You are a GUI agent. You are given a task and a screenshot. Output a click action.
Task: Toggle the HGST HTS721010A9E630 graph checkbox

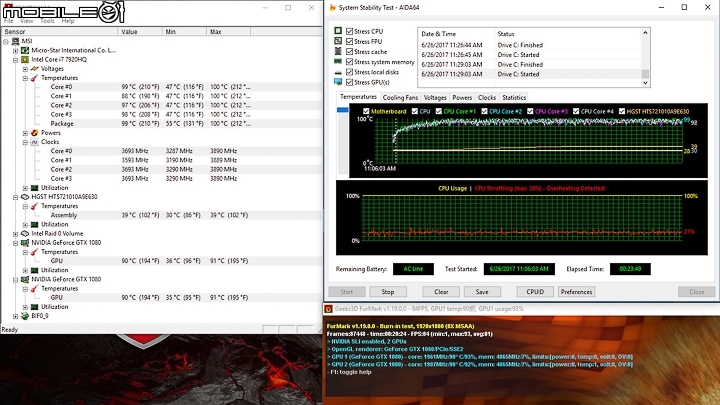pyautogui.click(x=622, y=111)
